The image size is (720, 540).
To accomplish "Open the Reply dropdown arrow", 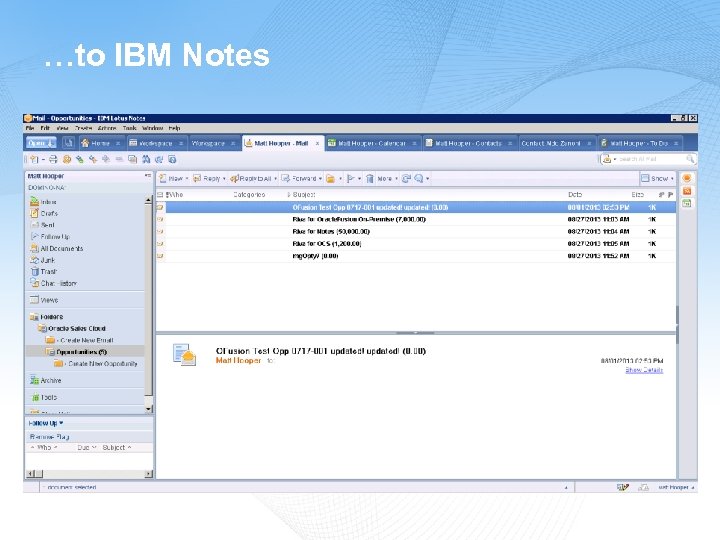I will coord(224,179).
